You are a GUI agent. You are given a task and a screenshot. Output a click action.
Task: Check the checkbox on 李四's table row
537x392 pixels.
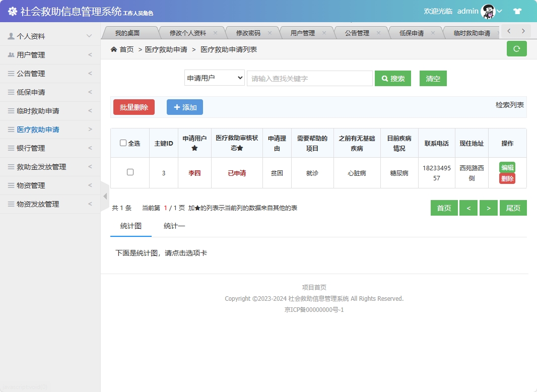[129, 172]
